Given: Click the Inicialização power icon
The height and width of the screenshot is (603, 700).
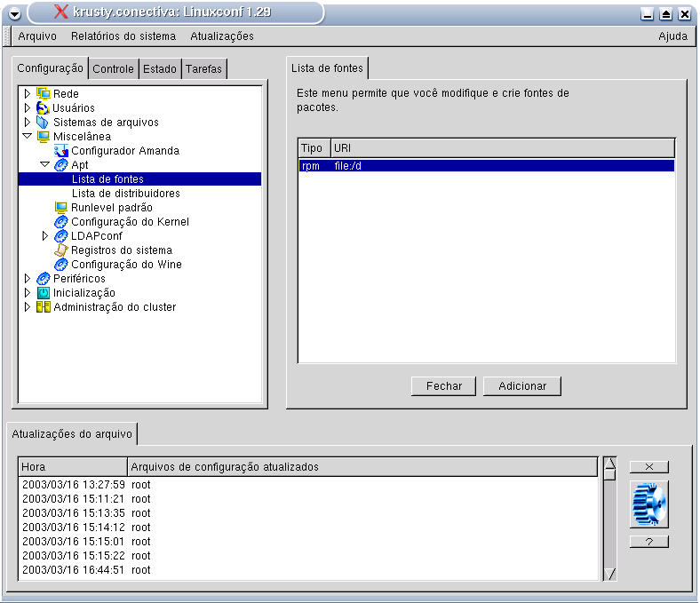Looking at the screenshot, I should click(44, 293).
